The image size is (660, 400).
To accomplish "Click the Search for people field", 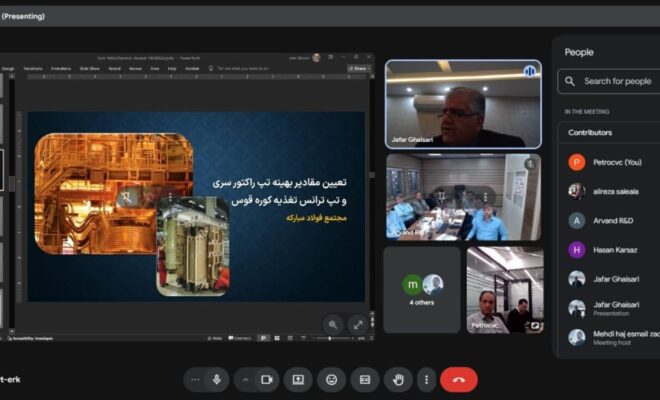I will coord(617,81).
